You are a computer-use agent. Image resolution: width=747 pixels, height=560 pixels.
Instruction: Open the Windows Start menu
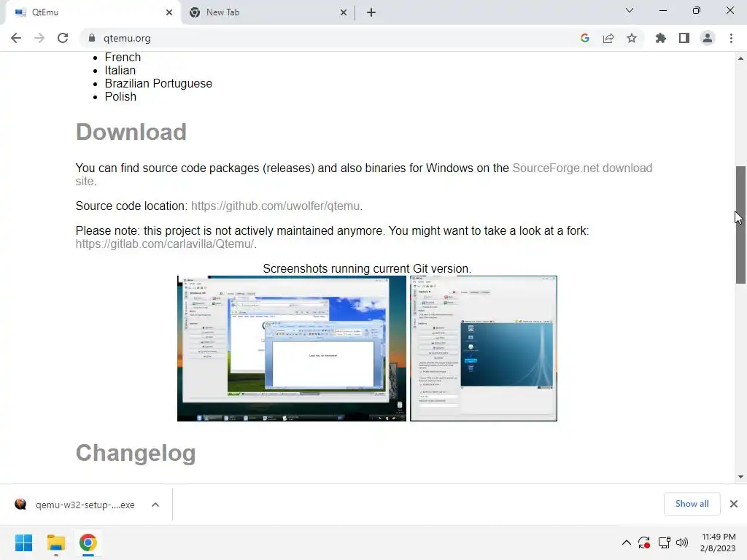[x=24, y=542]
